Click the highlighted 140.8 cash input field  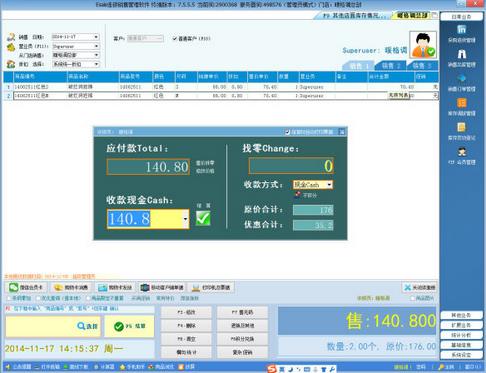tap(145, 219)
